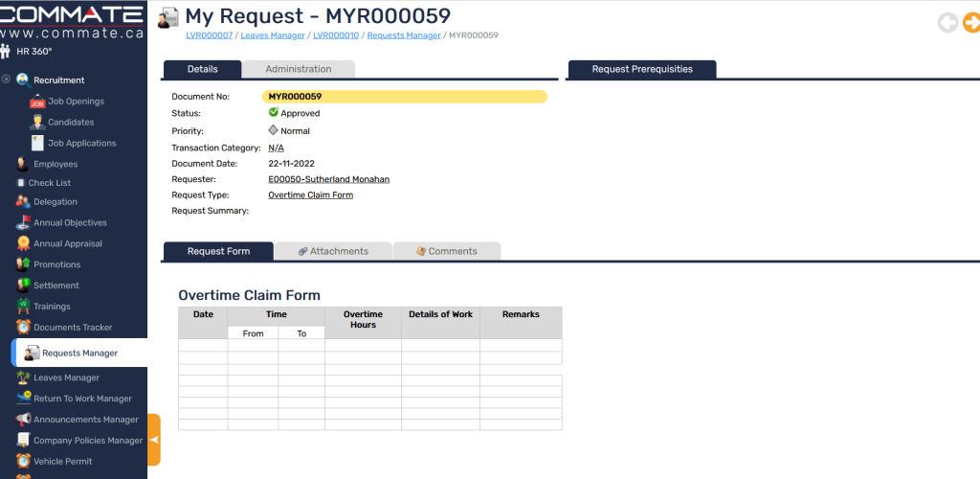980x479 pixels.
Task: Select the Request Prerequisities tab
Action: point(642,69)
